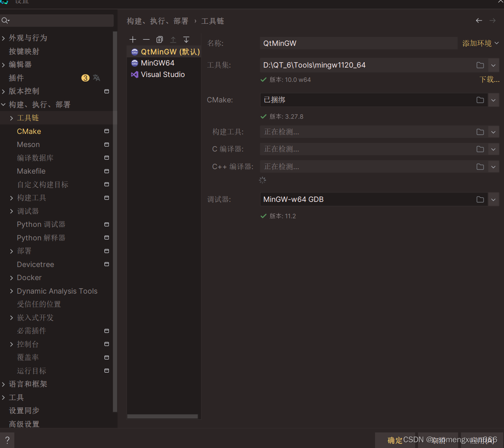Expand the MinGW-w64 GDB debugger dropdown

494,199
